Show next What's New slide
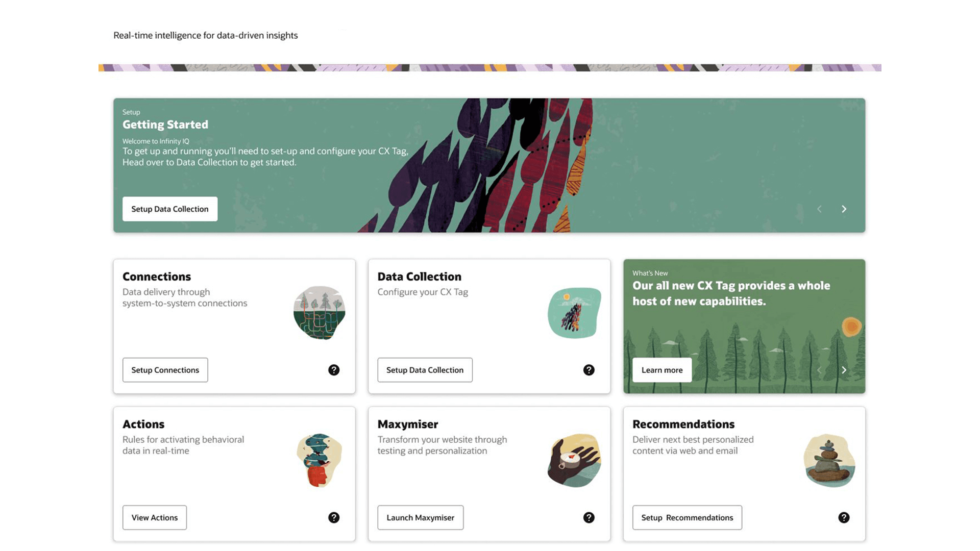Screen dimensions: 980x551 point(844,370)
